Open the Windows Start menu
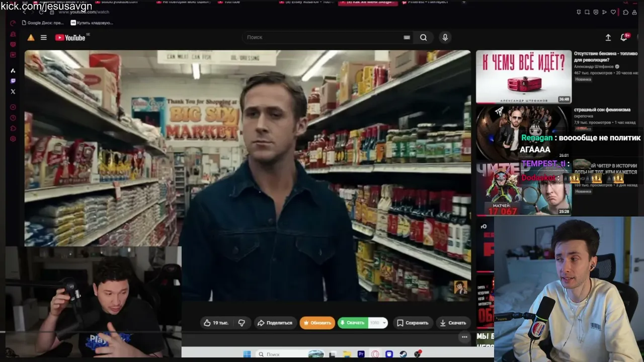The width and height of the screenshot is (644, 362). pyautogui.click(x=247, y=354)
